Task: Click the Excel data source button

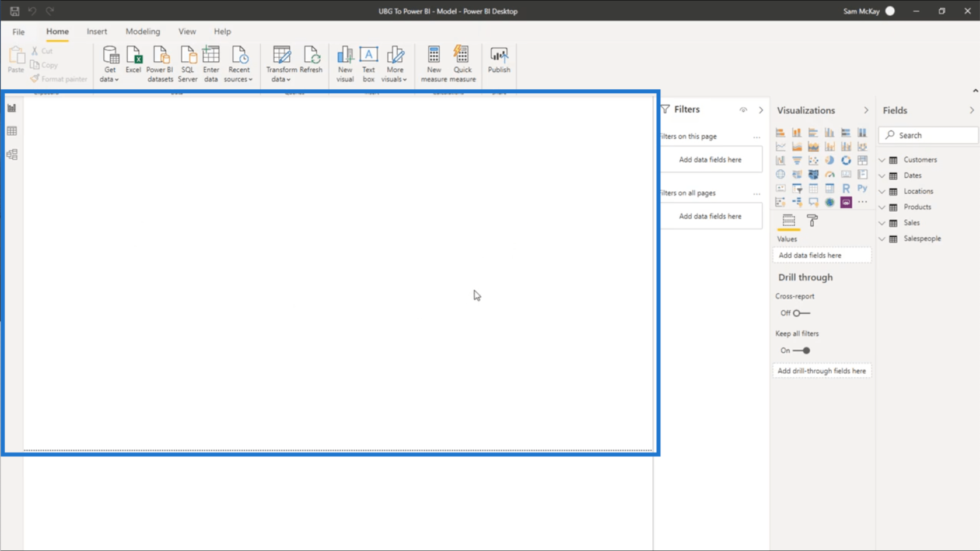Action: (x=134, y=60)
